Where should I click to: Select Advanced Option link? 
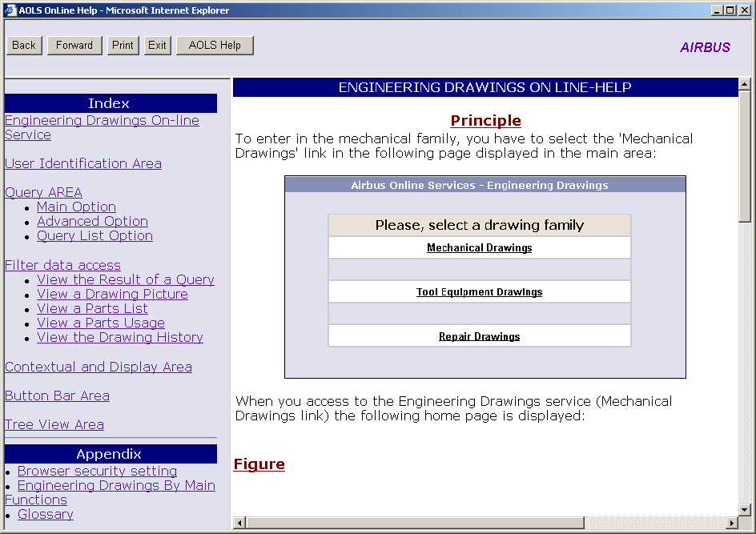coord(92,222)
